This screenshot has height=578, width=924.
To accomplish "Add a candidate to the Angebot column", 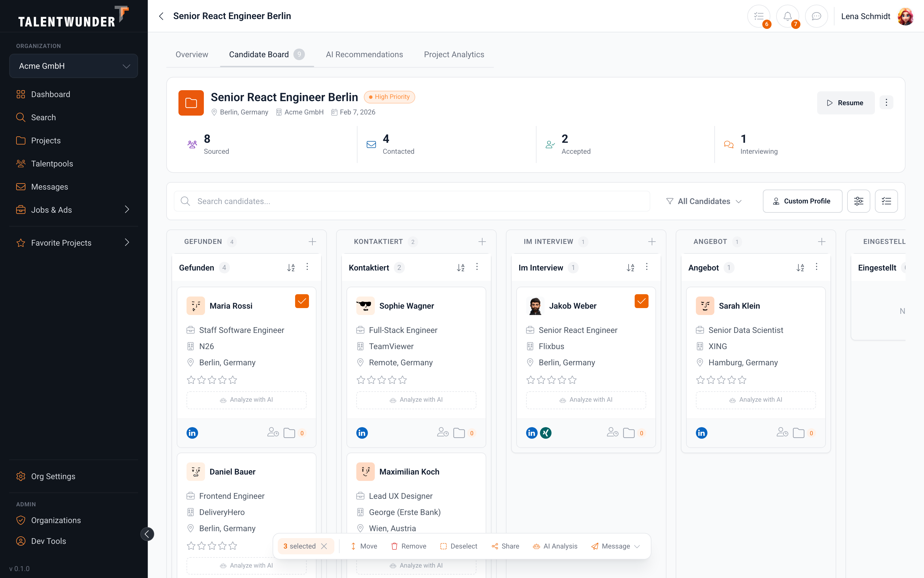I will click(822, 242).
